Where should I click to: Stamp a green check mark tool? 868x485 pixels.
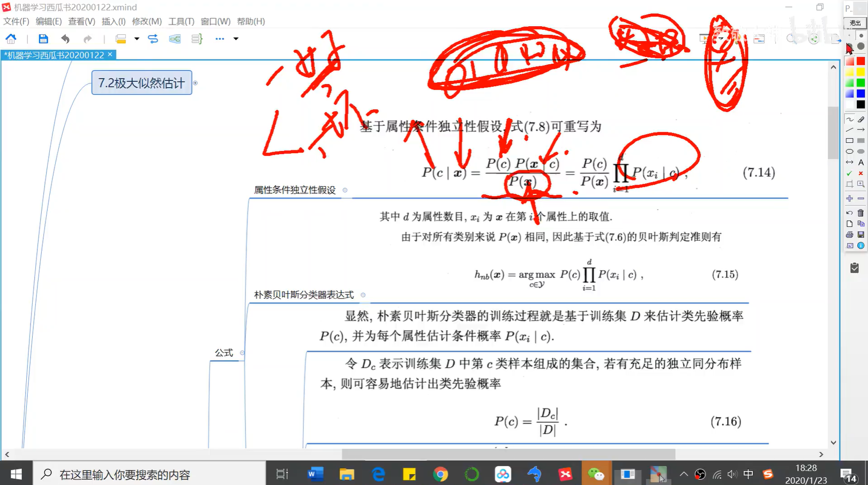(850, 173)
